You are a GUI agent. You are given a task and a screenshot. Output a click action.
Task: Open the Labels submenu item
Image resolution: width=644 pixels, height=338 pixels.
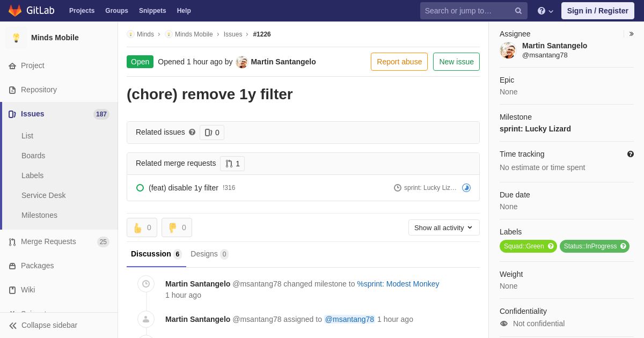[x=33, y=175]
